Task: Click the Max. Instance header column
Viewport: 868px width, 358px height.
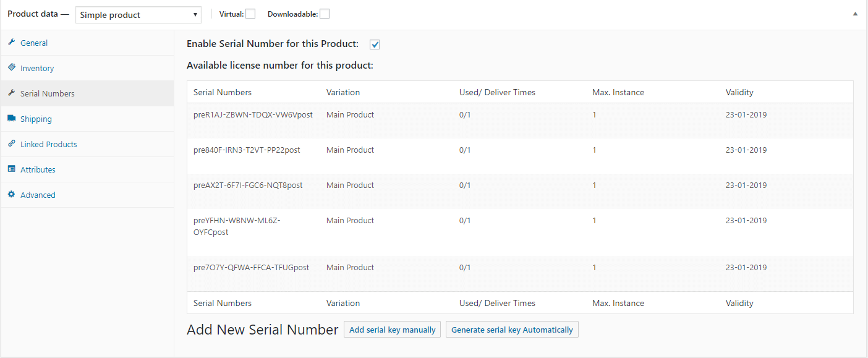Action: click(x=618, y=92)
